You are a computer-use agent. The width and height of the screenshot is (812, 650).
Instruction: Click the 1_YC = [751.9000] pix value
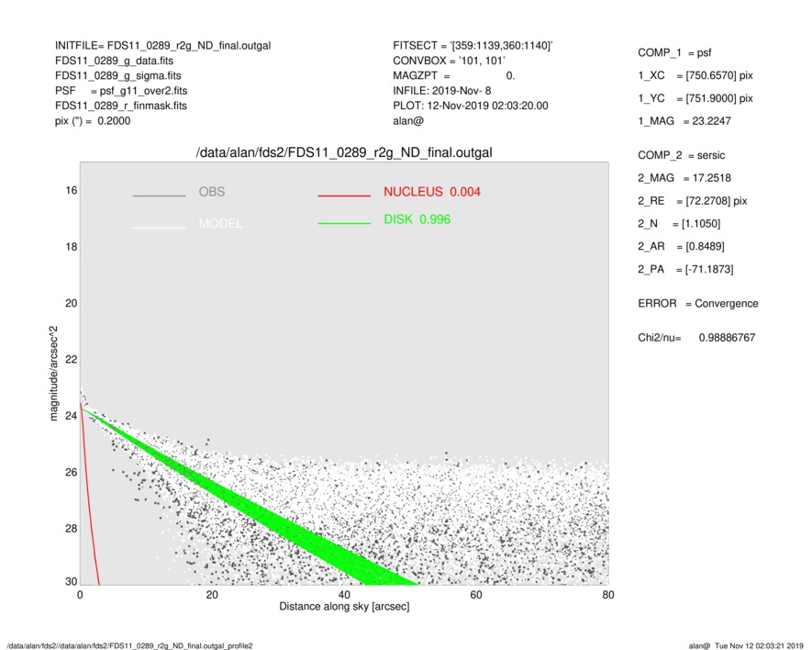pyautogui.click(x=695, y=98)
